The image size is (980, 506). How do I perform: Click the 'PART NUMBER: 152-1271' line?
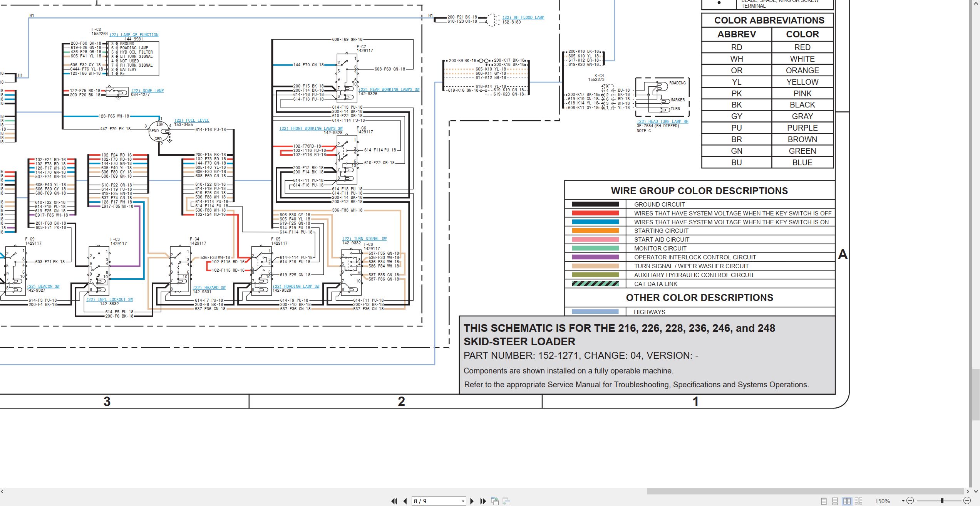581,355
